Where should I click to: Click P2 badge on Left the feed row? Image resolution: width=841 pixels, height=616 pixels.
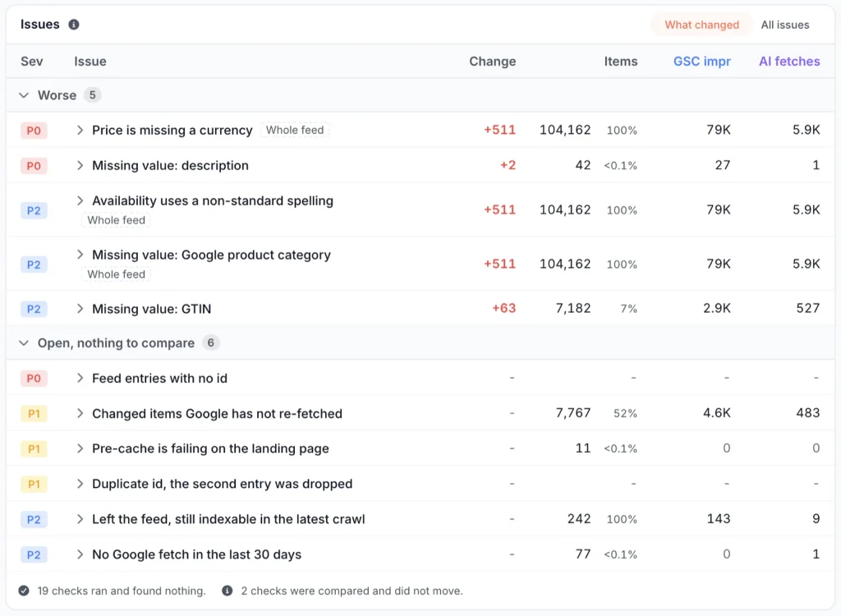point(34,519)
